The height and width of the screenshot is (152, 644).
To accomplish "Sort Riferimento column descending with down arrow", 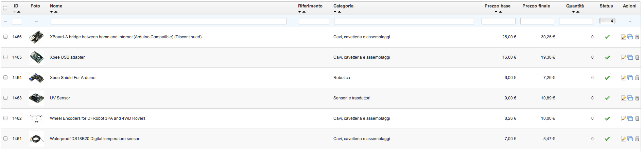I will pos(300,12).
